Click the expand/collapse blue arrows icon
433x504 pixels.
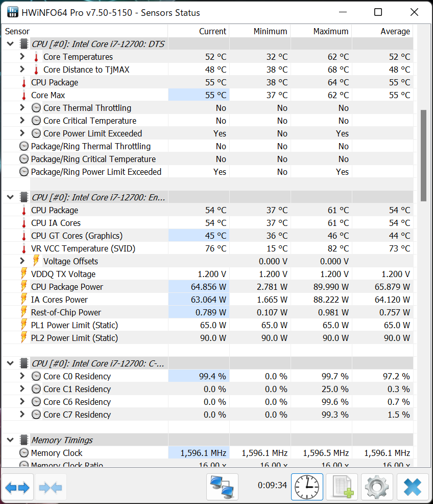[x=18, y=488]
